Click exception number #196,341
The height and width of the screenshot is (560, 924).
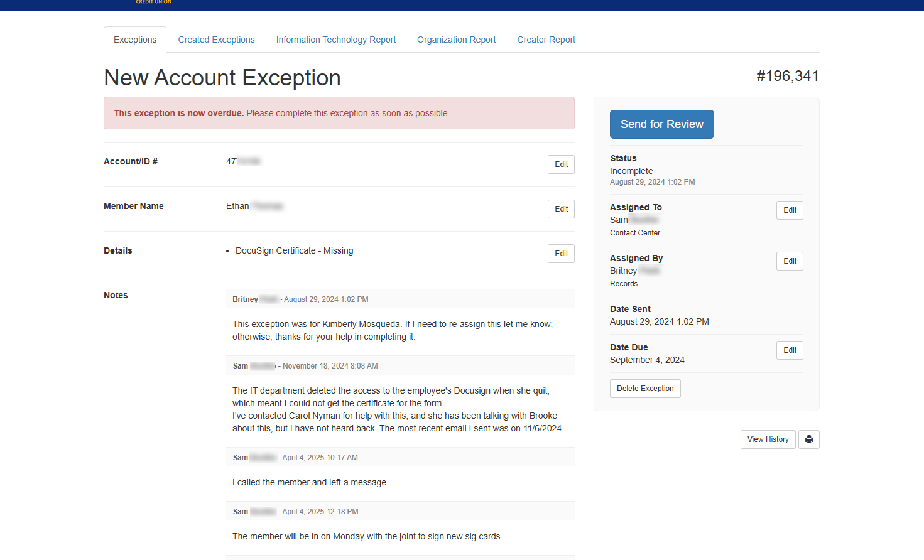(x=788, y=76)
